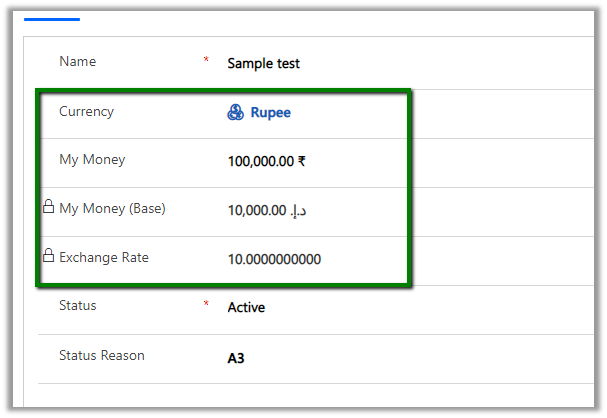Click the My Money value 100,000.00 ₹

267,161
